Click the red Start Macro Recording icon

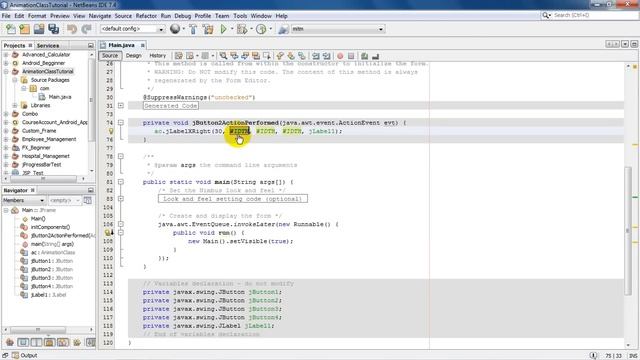tap(340, 56)
